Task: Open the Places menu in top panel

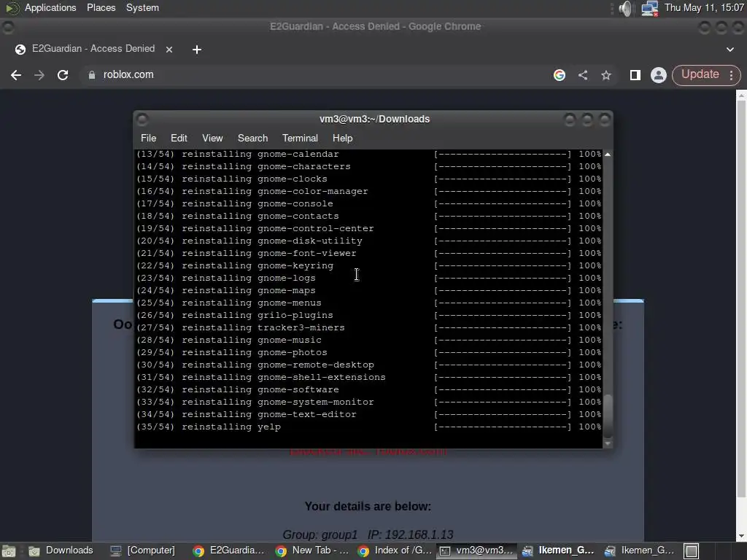Action: pyautogui.click(x=101, y=7)
